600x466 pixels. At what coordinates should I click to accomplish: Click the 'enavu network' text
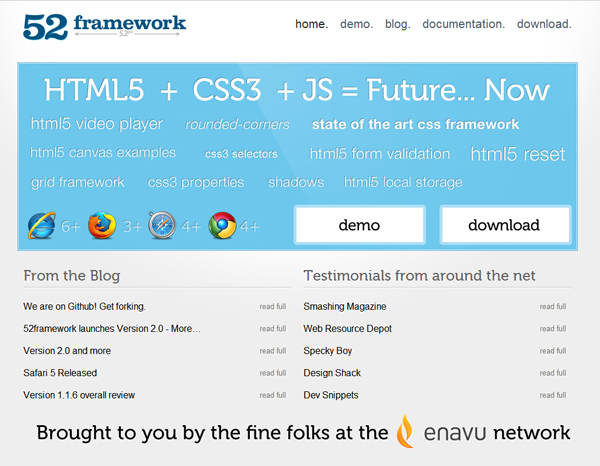point(497,433)
